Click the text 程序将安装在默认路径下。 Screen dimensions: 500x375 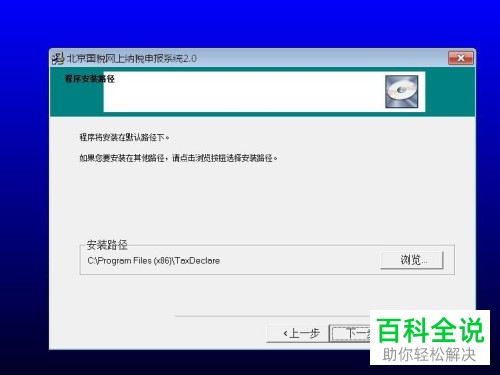(x=124, y=137)
